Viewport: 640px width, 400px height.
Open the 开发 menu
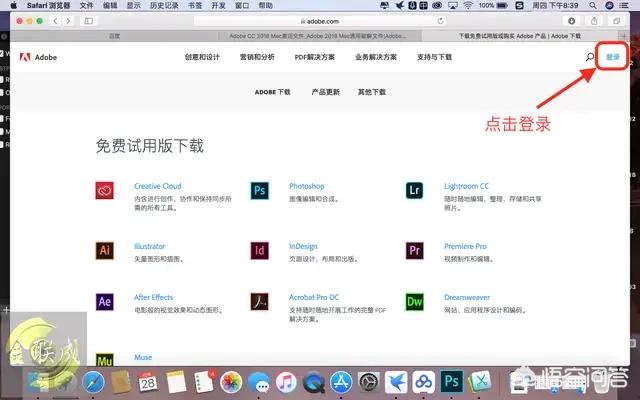219,5
